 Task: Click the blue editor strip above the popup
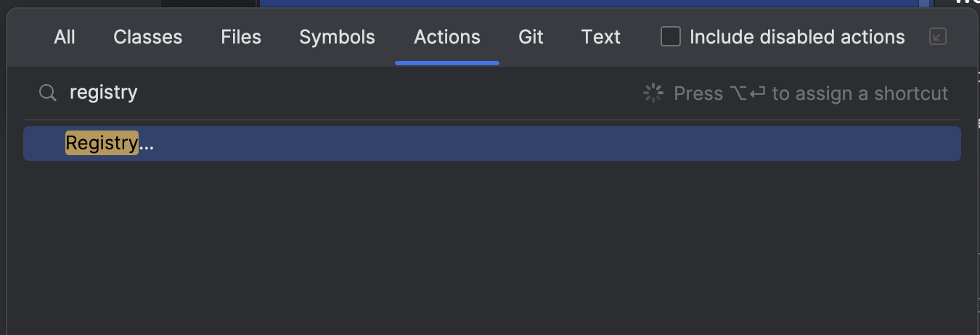[595, 4]
